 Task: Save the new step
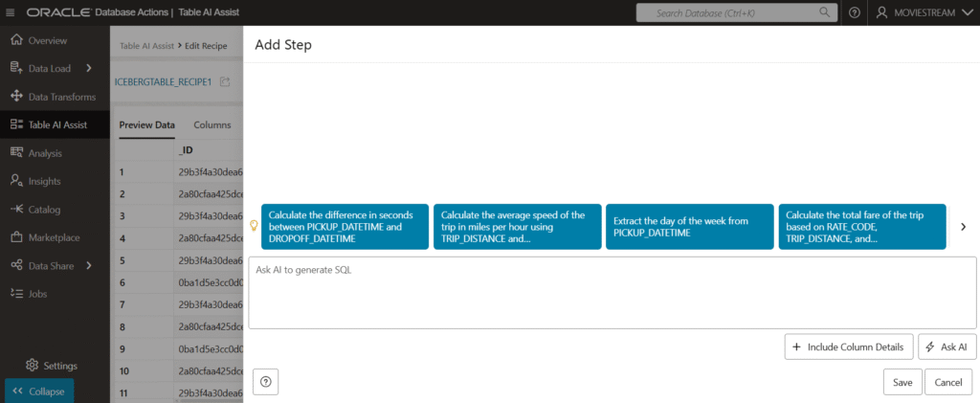[902, 382]
